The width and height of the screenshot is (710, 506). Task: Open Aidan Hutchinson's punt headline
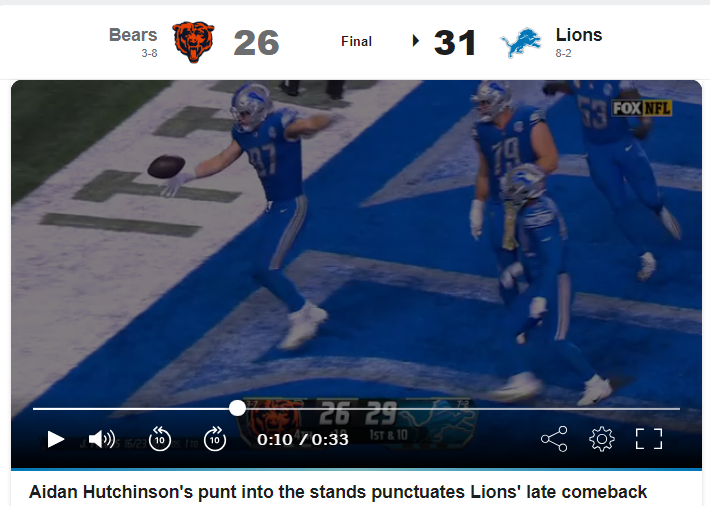338,492
